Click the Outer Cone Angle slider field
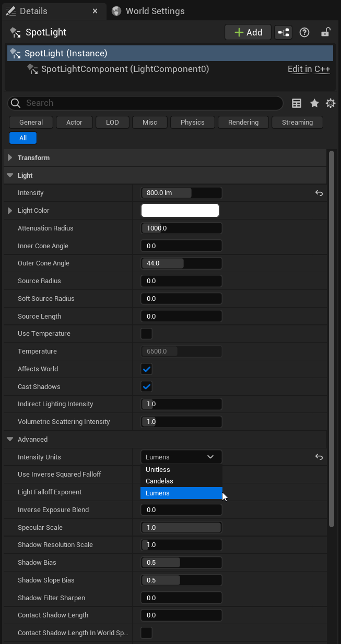The height and width of the screenshot is (644, 341). pos(182,263)
